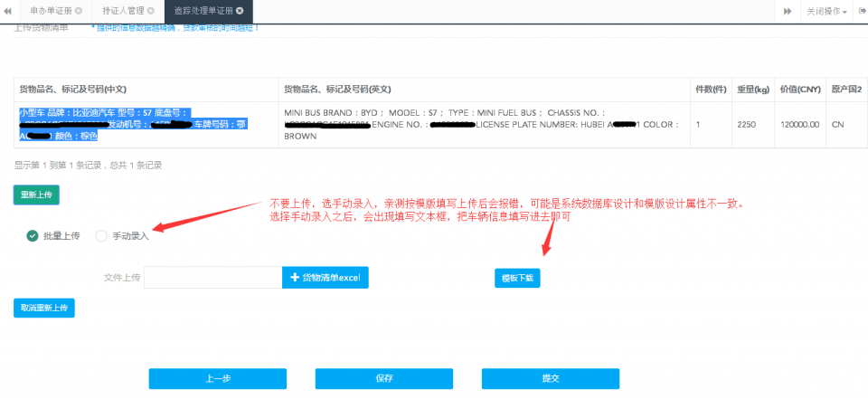The height and width of the screenshot is (399, 868).
Task: Click the 文件上传 file path input field
Action: [212, 278]
